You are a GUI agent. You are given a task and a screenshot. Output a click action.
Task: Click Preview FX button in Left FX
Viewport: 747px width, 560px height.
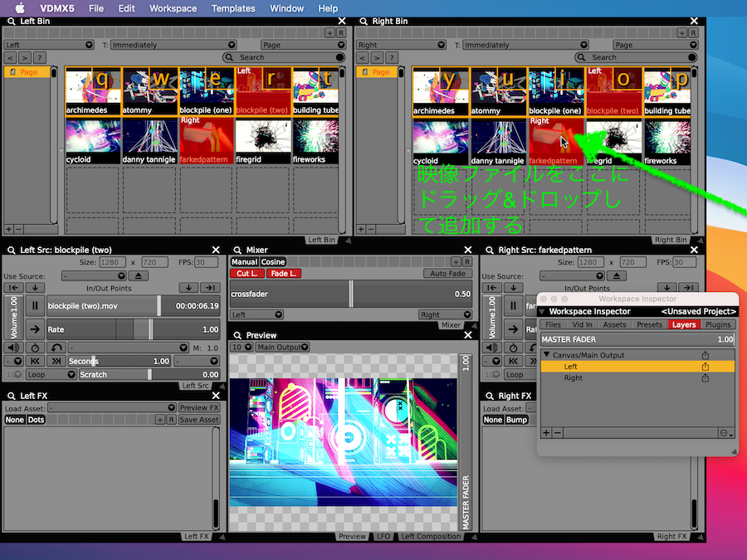[x=199, y=407]
